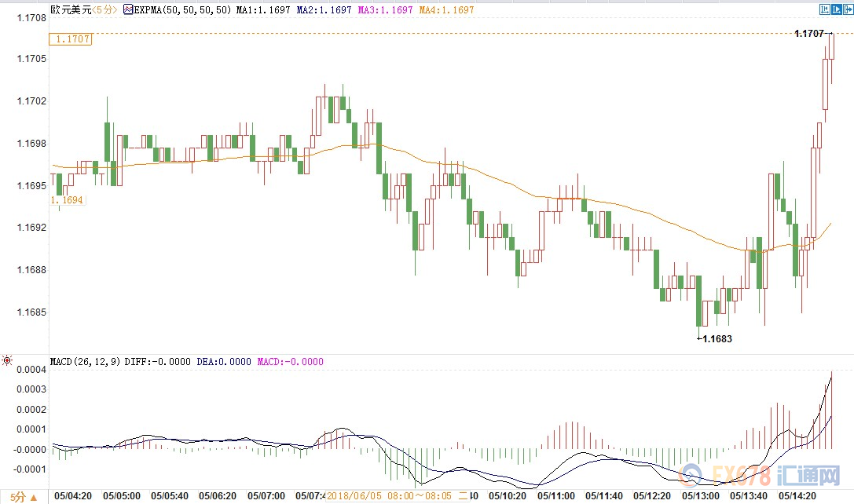Click the 1.1685 price axis label

point(31,312)
